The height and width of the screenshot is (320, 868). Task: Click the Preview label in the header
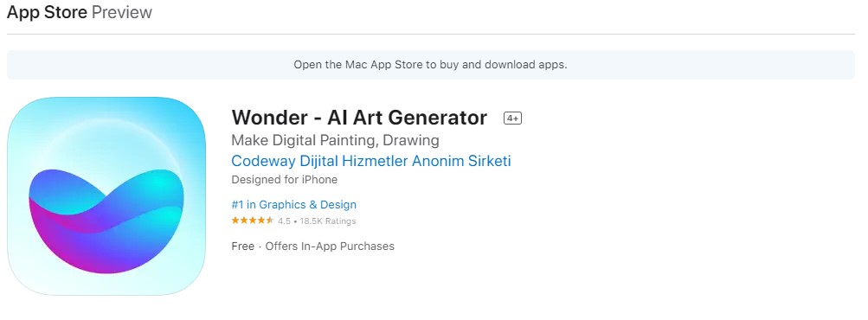(x=122, y=12)
